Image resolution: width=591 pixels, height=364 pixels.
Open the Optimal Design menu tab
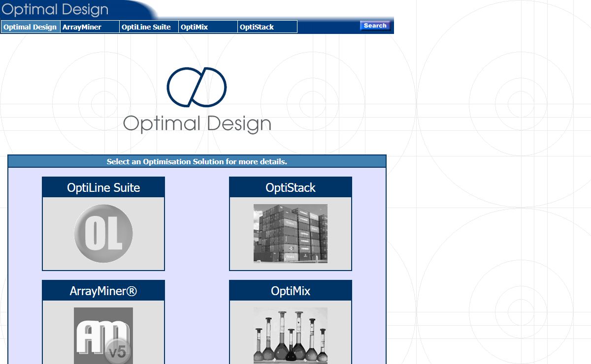click(30, 27)
